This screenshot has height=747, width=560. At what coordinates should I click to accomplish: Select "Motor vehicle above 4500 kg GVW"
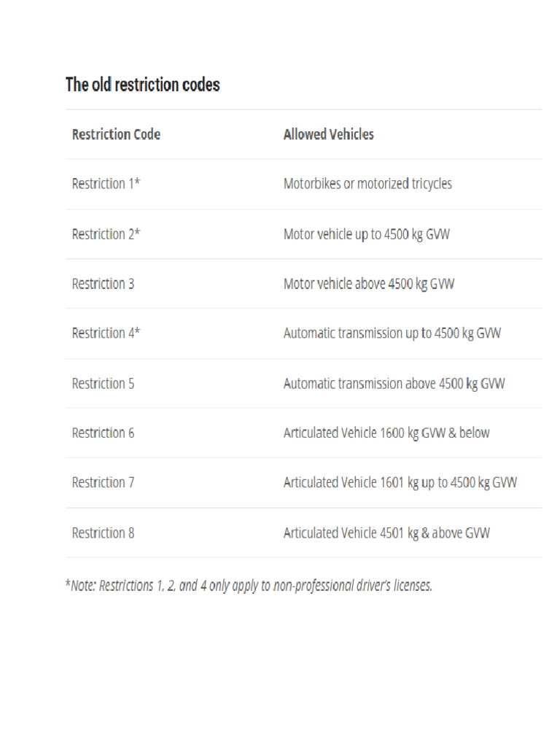(x=369, y=284)
